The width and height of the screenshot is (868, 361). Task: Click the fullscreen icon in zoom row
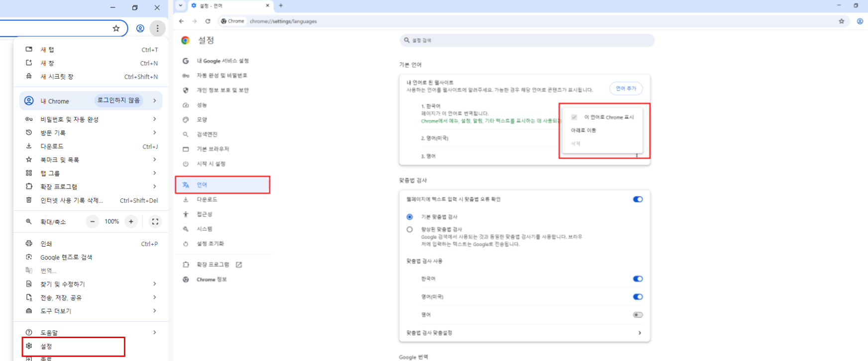pyautogui.click(x=155, y=222)
